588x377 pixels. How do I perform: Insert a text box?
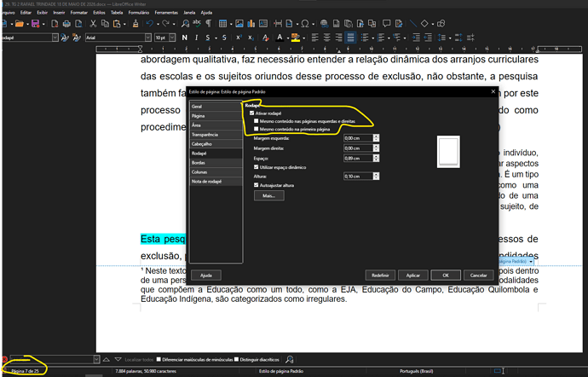tap(263, 24)
